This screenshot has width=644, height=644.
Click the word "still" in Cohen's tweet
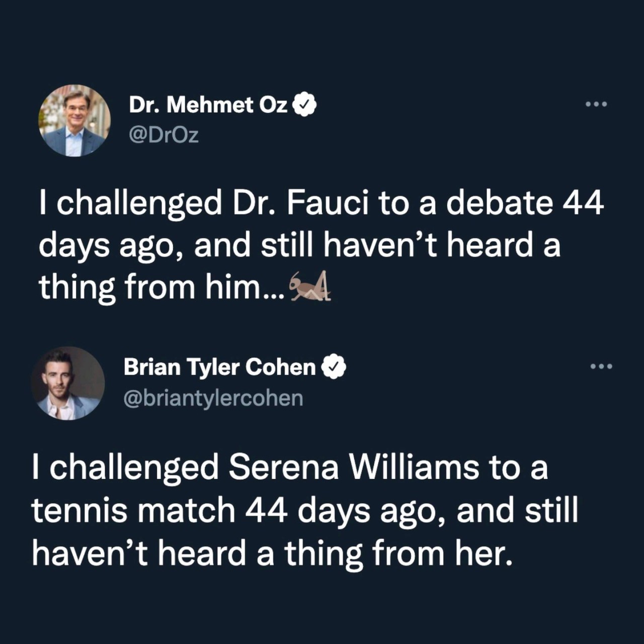552,510
